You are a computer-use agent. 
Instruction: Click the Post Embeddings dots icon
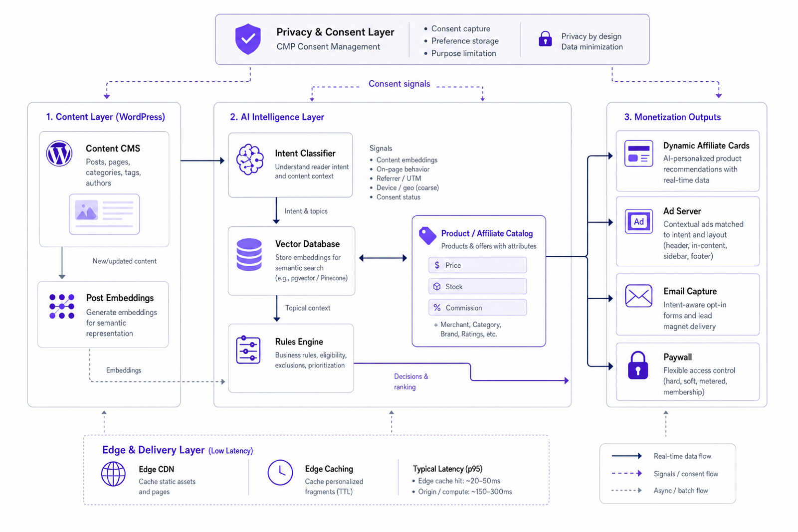[x=62, y=306]
